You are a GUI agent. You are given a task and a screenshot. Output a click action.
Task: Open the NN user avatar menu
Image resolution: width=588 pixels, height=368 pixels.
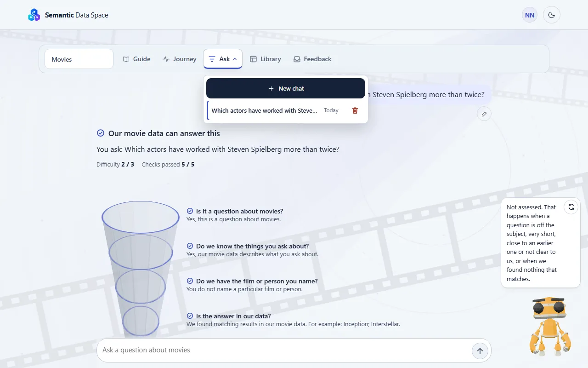coord(530,15)
